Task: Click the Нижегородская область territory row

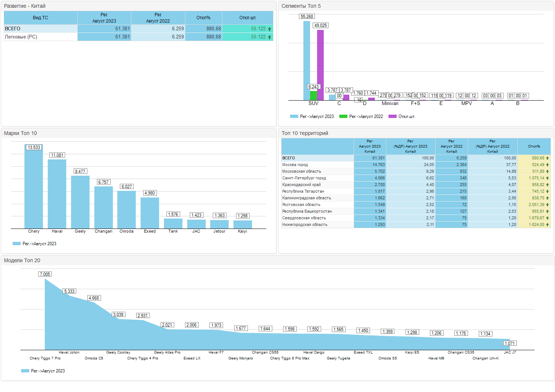Action: [416, 225]
